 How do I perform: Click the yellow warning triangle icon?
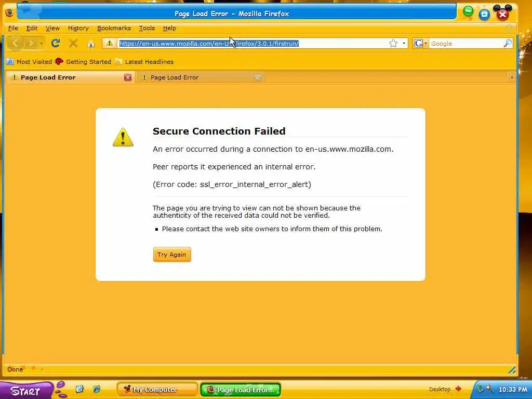pyautogui.click(x=123, y=137)
